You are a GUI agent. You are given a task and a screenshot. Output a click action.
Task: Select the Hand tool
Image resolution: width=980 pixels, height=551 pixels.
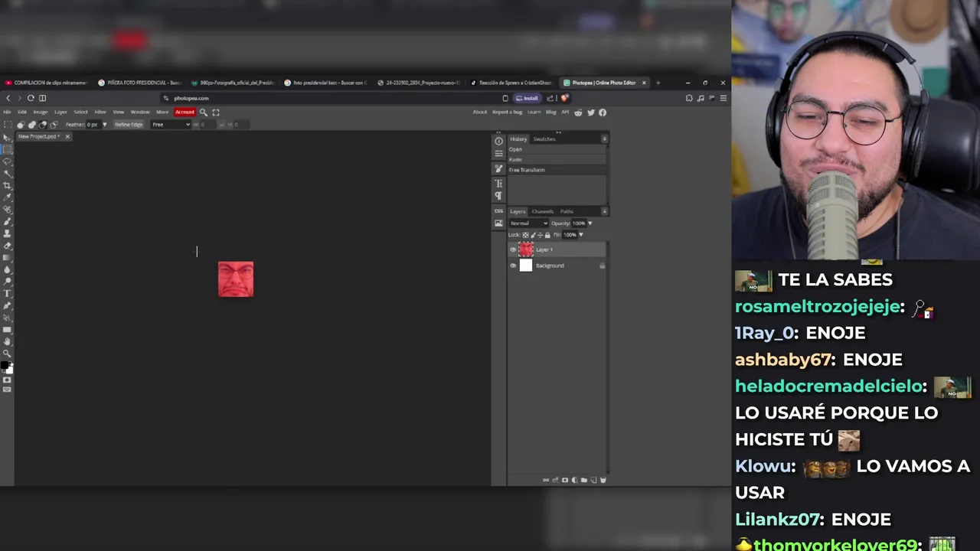tap(8, 341)
